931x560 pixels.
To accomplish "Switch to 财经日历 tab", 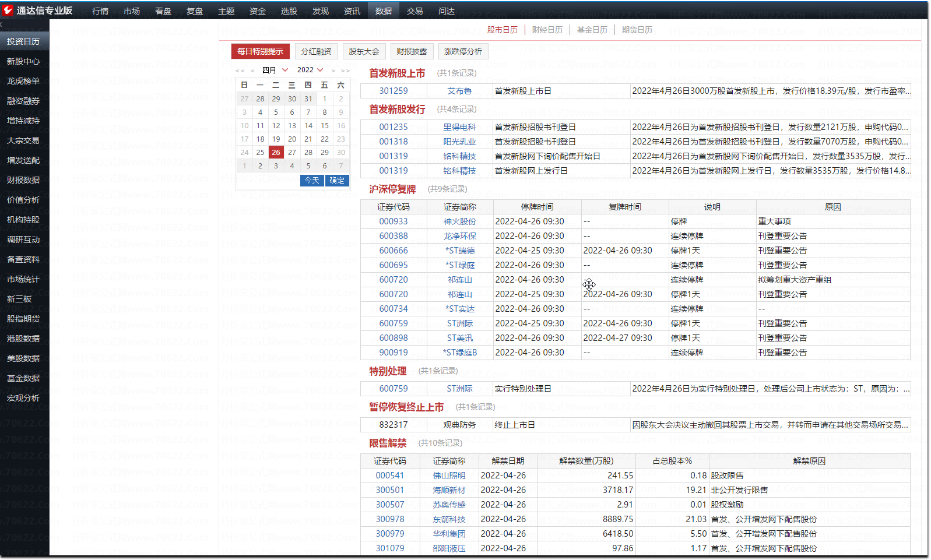I will (x=547, y=30).
